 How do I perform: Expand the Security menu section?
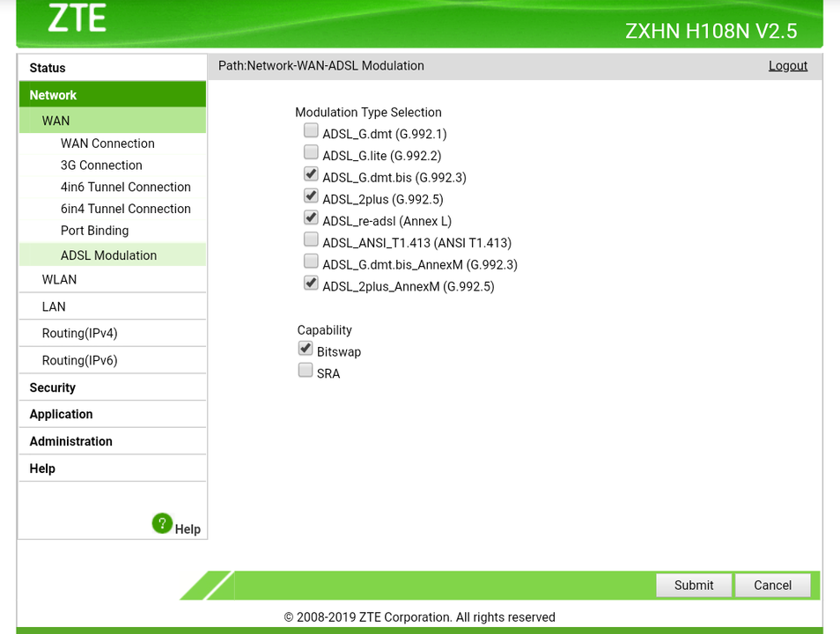point(113,387)
